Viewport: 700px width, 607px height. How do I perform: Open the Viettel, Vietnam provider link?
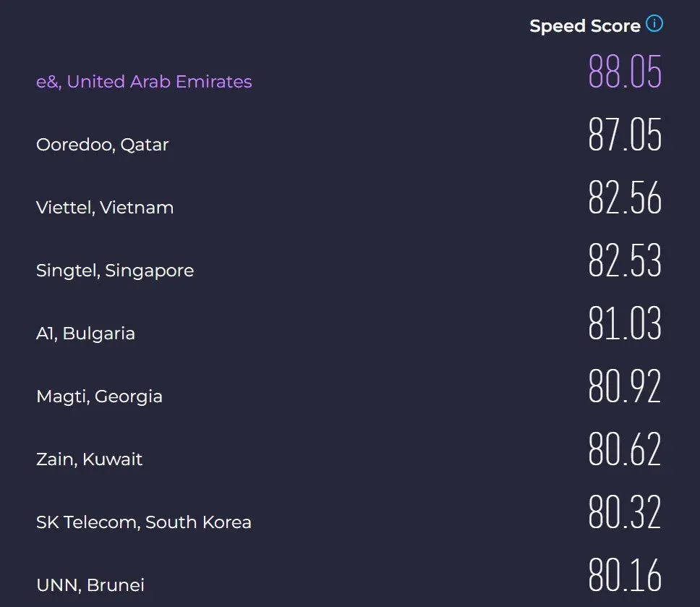(105, 208)
